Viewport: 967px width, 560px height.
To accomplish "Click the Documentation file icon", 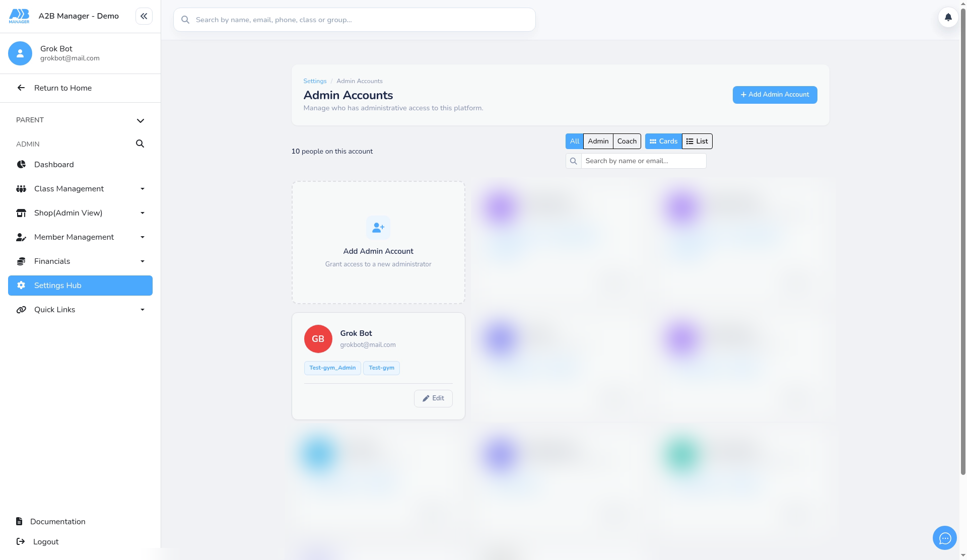I will click(x=19, y=522).
